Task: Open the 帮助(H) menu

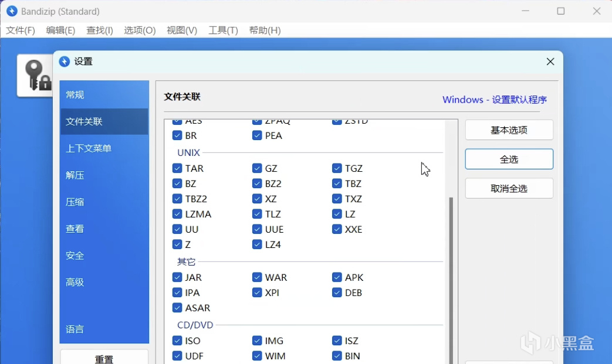Action: tap(265, 30)
